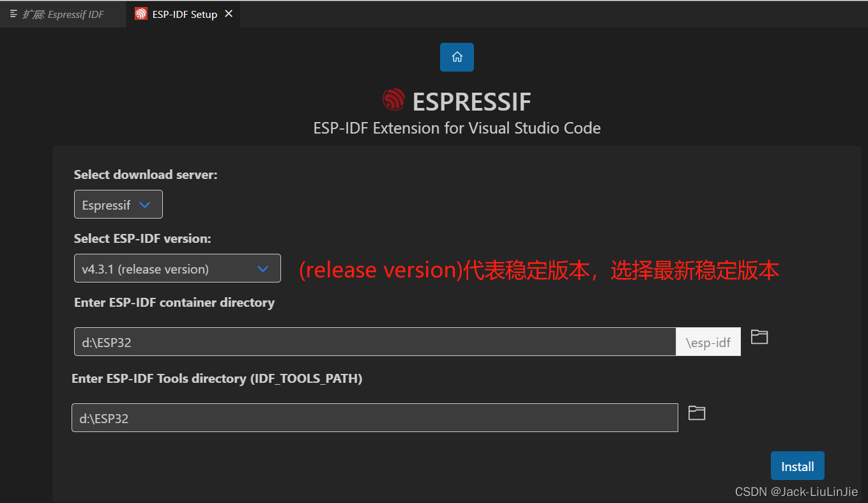Browse folder for ESP-IDF container directory
Screen dimensions: 868x503
[759, 337]
